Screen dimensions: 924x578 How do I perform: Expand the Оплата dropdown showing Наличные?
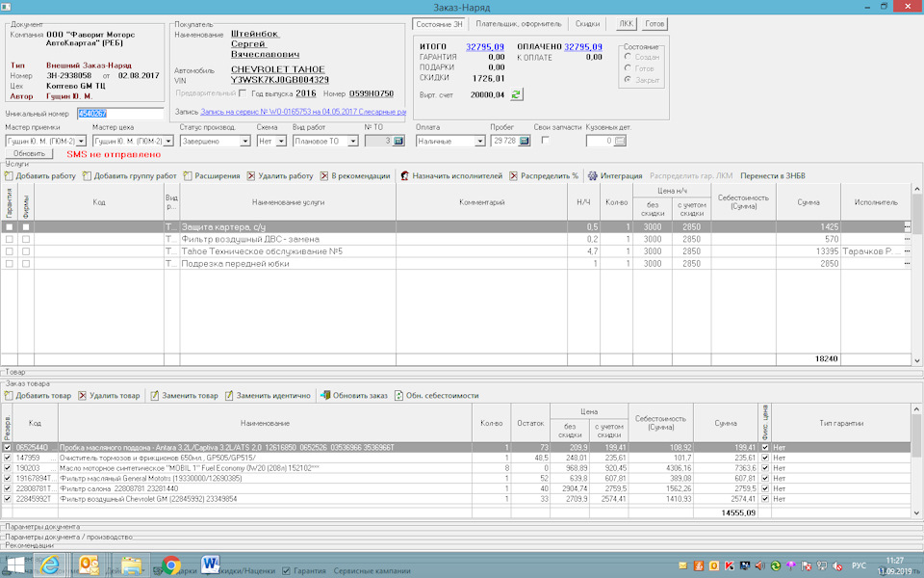(x=480, y=141)
